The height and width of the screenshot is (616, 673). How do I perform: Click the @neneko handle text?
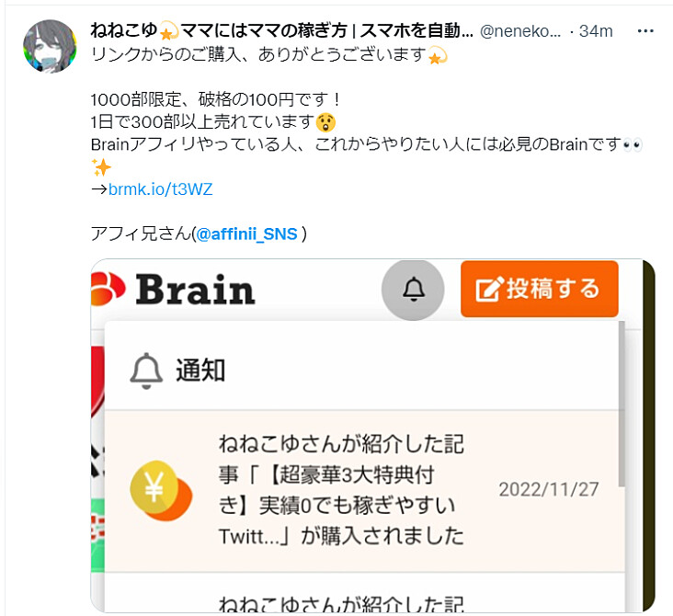point(520,31)
